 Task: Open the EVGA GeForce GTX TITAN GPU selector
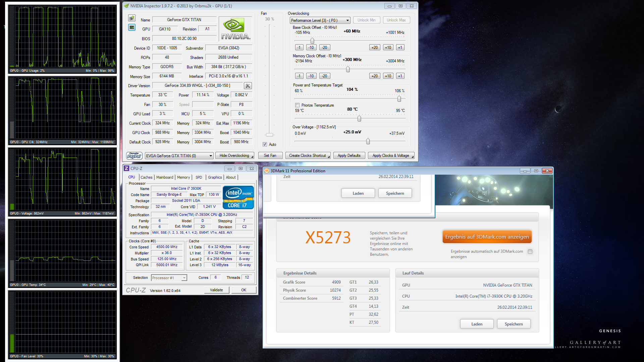179,156
